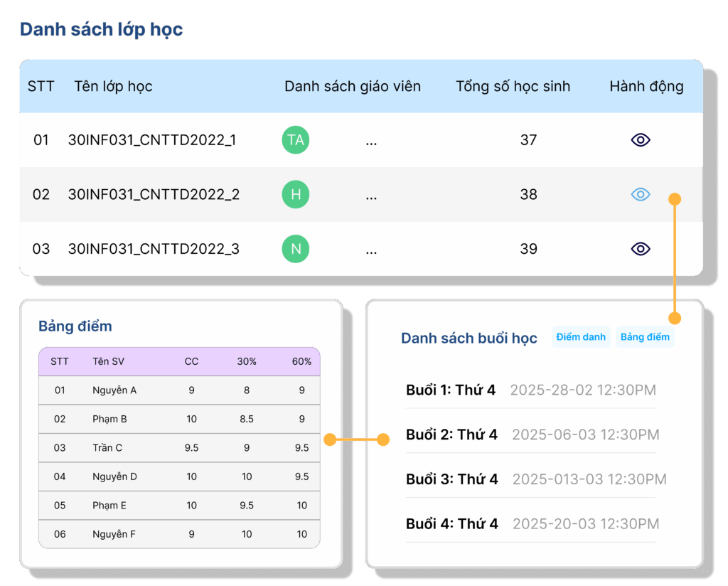Expand teacher list ellipsis in row 03
Viewport: 728px width, 586px height.
tap(371, 249)
